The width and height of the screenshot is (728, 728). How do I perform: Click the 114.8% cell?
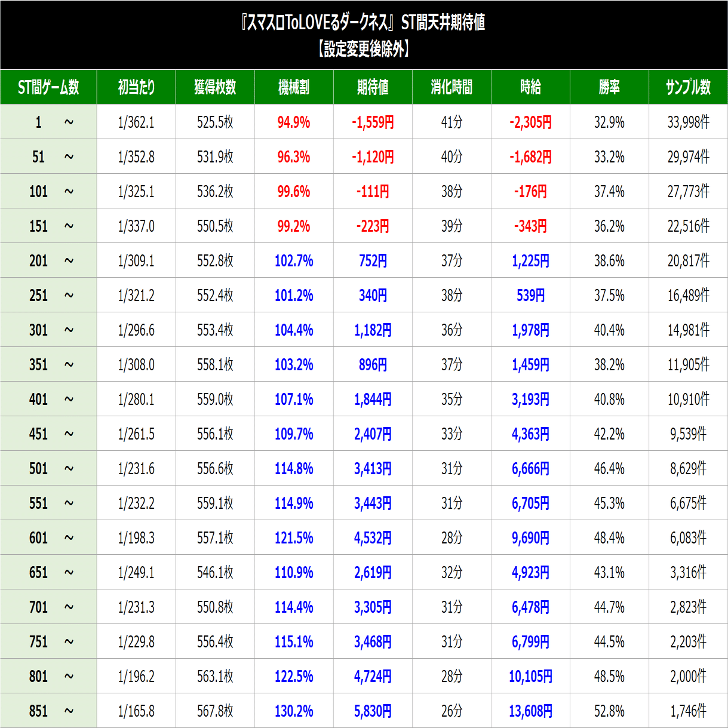click(294, 469)
